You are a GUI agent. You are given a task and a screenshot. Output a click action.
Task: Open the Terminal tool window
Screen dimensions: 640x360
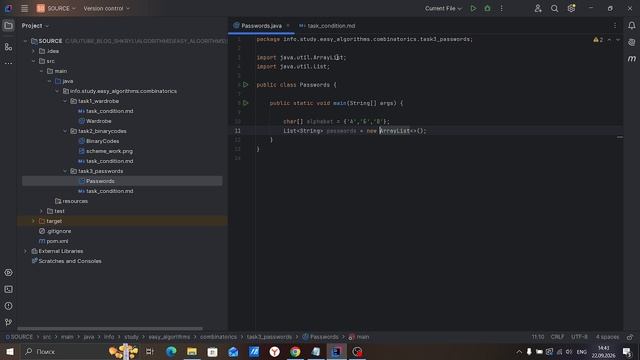click(x=8, y=289)
